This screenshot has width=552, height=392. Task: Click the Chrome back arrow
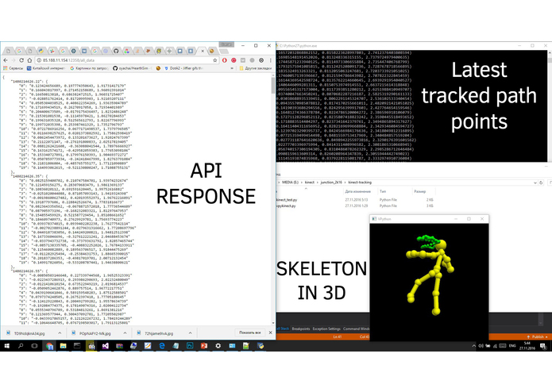[6, 60]
